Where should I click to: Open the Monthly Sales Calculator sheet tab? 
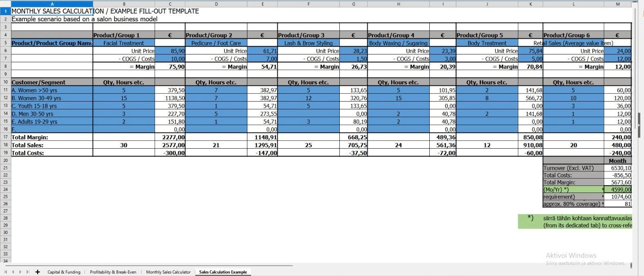168,272
